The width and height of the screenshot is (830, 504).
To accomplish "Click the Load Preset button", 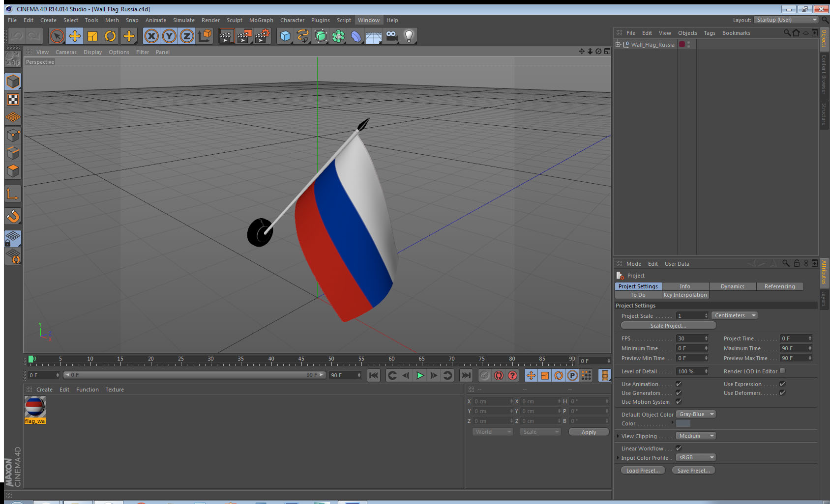I will point(643,470).
